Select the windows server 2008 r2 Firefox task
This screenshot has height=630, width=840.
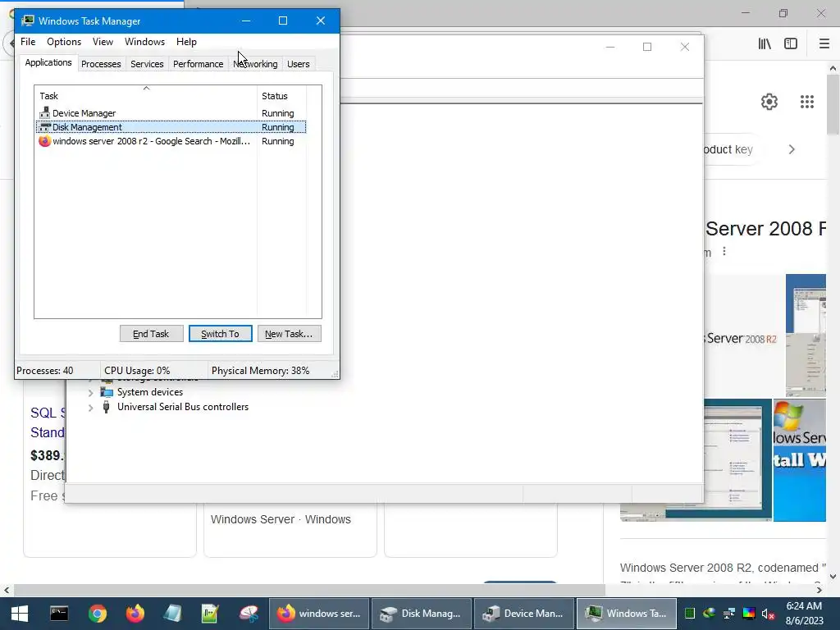171,141
